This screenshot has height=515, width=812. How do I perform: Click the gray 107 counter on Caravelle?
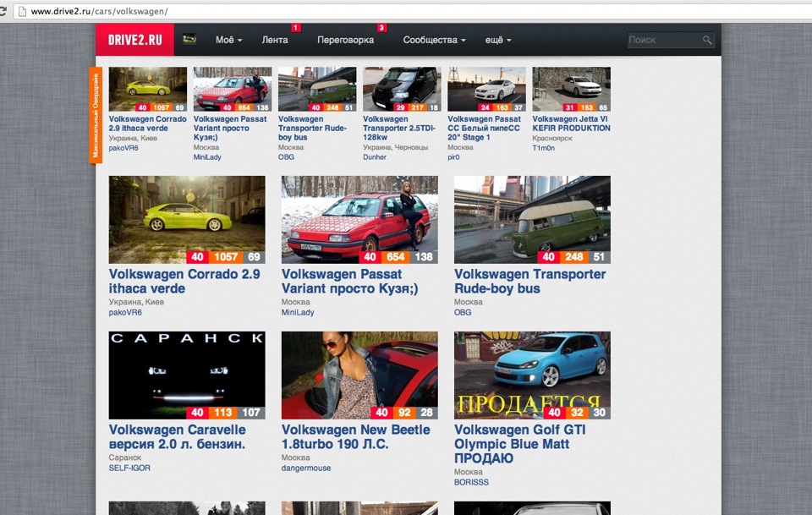(x=251, y=413)
